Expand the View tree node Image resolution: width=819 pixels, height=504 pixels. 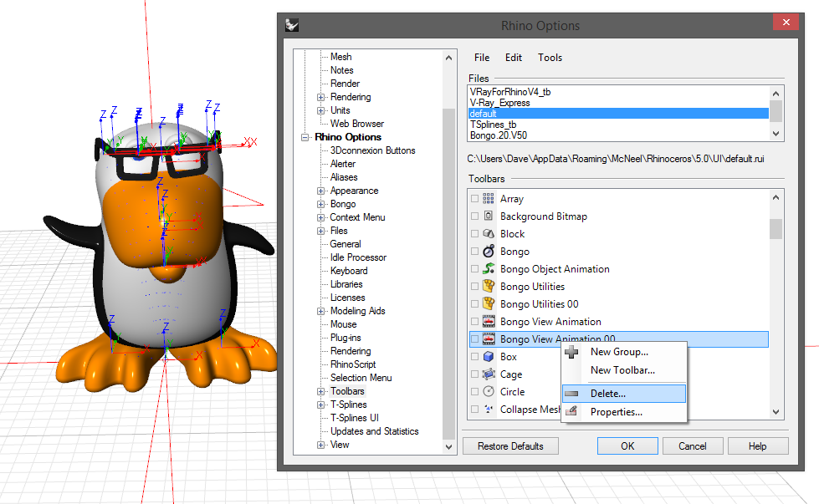click(x=320, y=445)
